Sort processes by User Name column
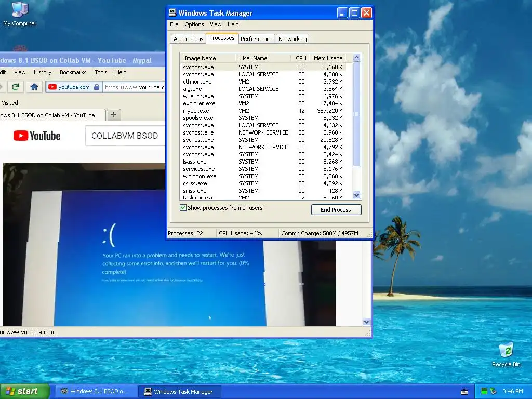Image resolution: width=532 pixels, height=399 pixels. point(262,58)
